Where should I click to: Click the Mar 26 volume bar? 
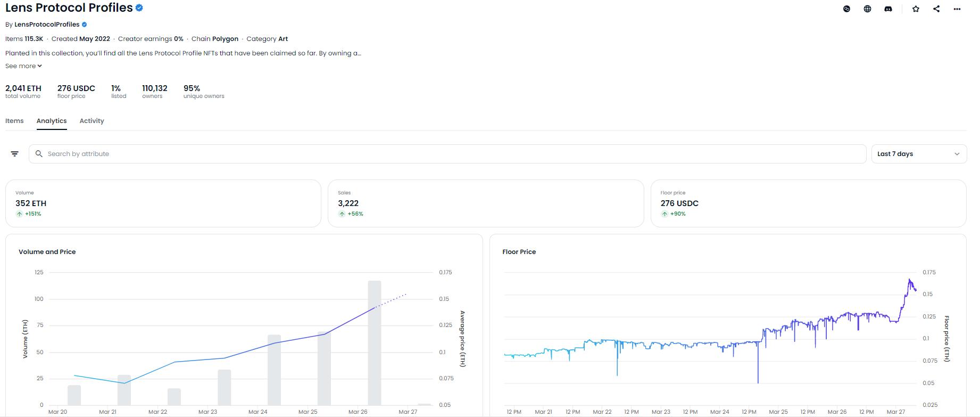(375, 342)
